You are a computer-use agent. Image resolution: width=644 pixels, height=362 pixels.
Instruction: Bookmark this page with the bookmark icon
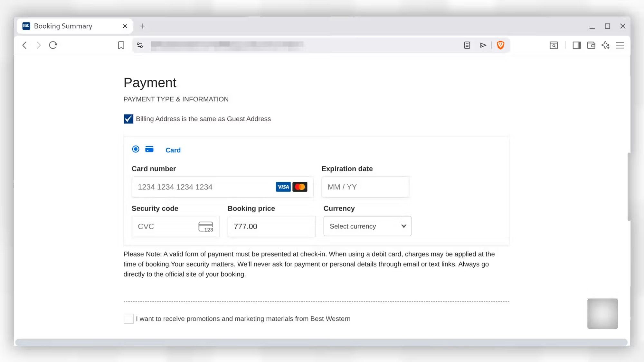click(x=121, y=45)
